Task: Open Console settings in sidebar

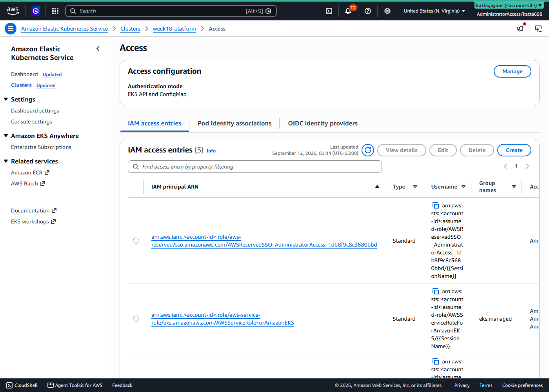Action: coord(31,122)
